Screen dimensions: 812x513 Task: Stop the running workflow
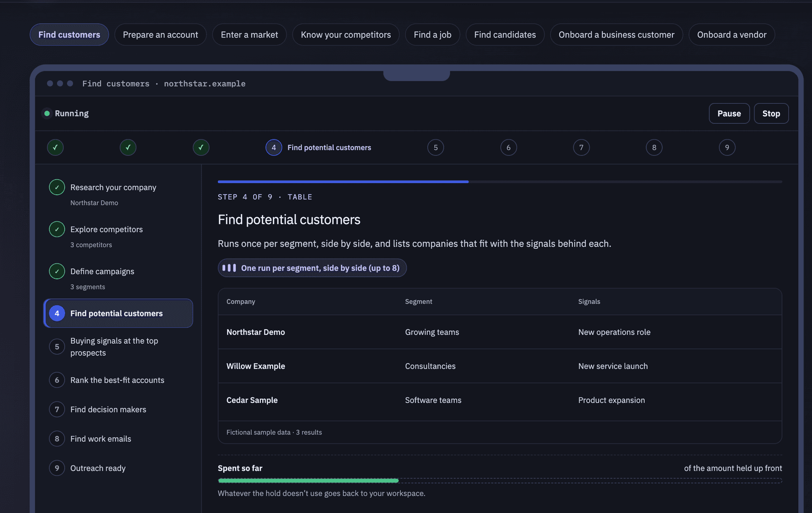771,114
